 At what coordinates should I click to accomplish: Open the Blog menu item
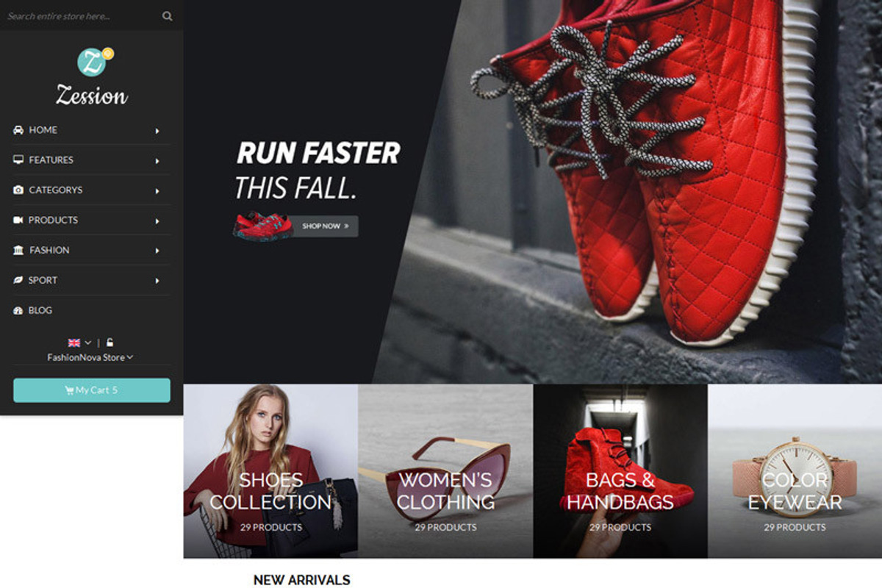point(40,310)
